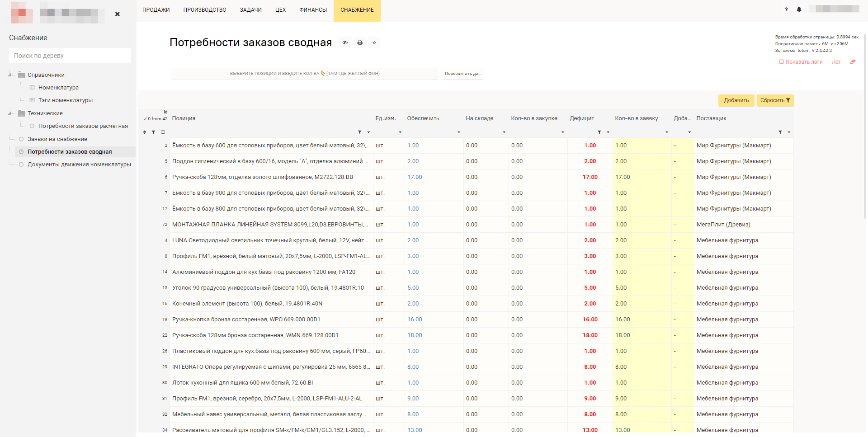The width and height of the screenshot is (868, 437).
Task: Select the СНАБЖЕНИЕ menu tab
Action: pyautogui.click(x=357, y=10)
